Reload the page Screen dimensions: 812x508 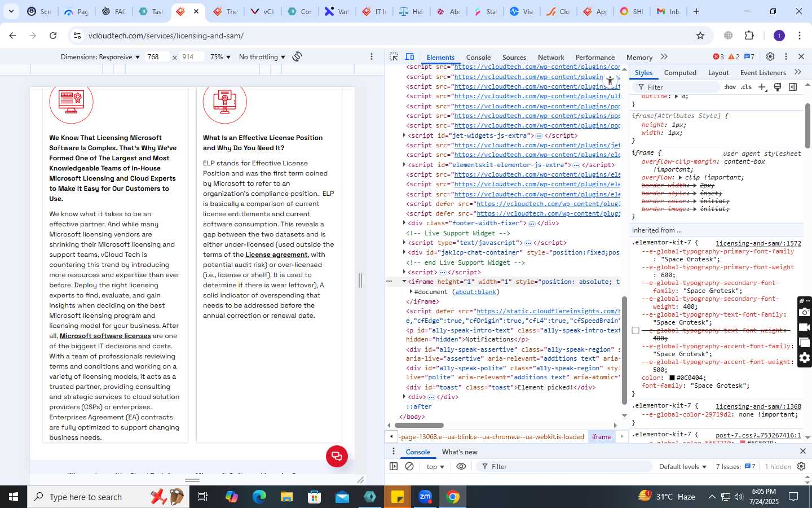pyautogui.click(x=53, y=36)
